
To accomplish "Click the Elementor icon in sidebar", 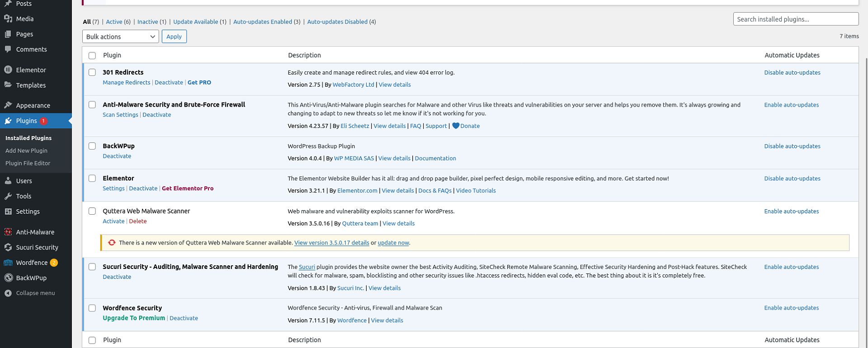I will pyautogui.click(x=8, y=70).
